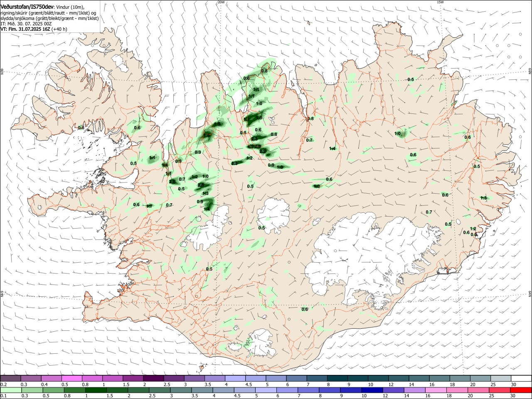This screenshot has width=532, height=399.
Task: Click the 0.5 value on the northeast peninsula
Action: 411,79
